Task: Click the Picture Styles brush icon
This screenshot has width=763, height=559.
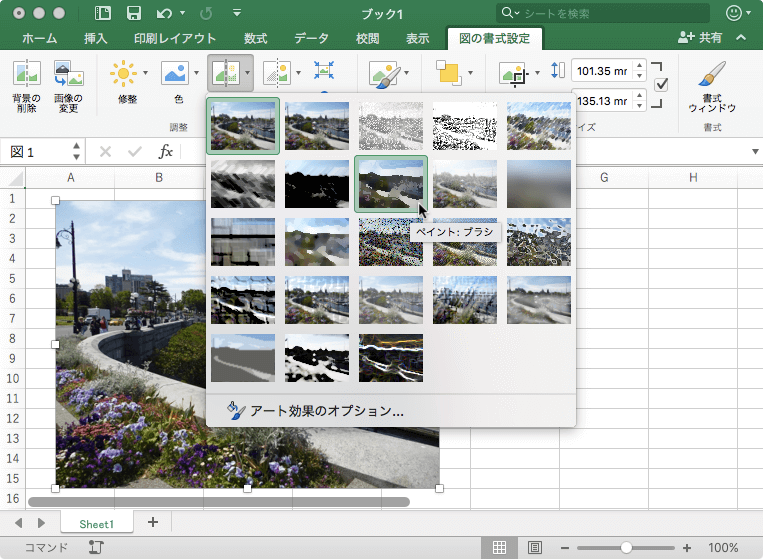Action: coord(385,74)
